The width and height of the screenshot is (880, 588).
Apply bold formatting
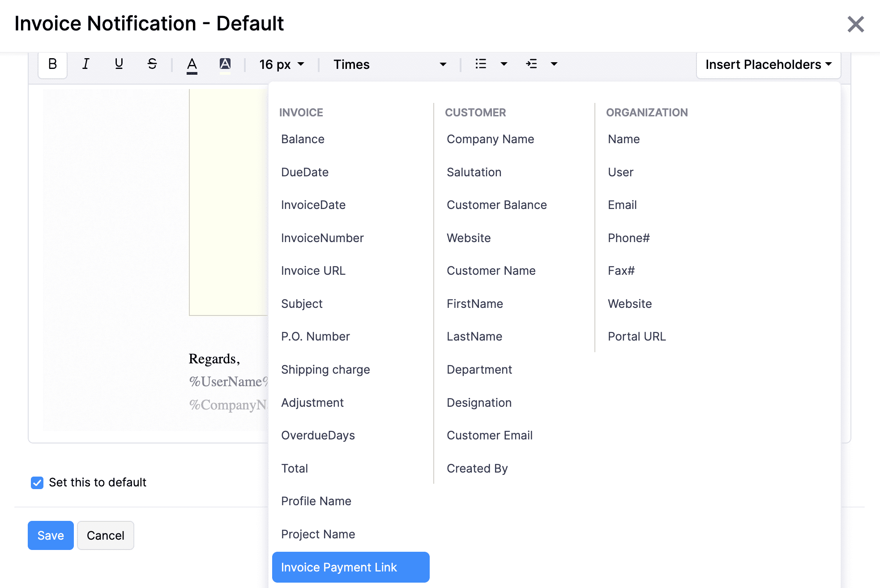tap(52, 64)
